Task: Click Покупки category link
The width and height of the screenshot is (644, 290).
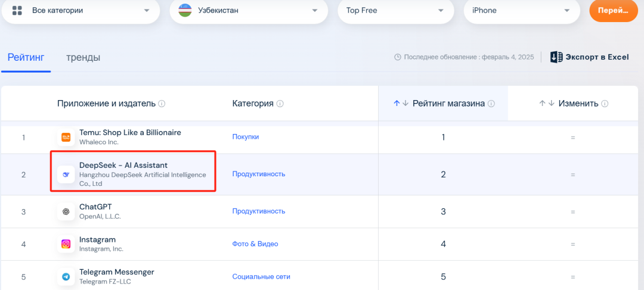Action: (x=246, y=137)
